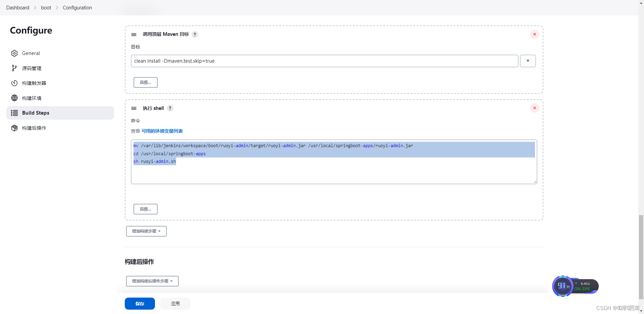Click inside the shell command textarea

334,162
